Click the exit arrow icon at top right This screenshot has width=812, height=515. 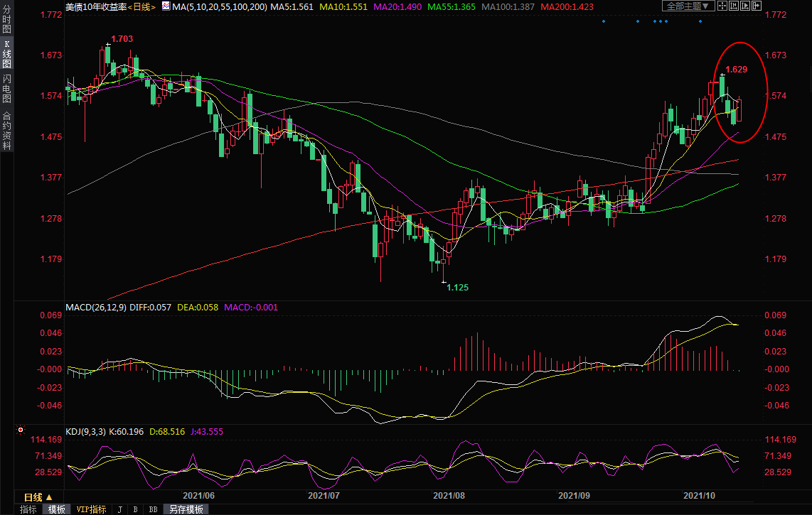[x=757, y=6]
